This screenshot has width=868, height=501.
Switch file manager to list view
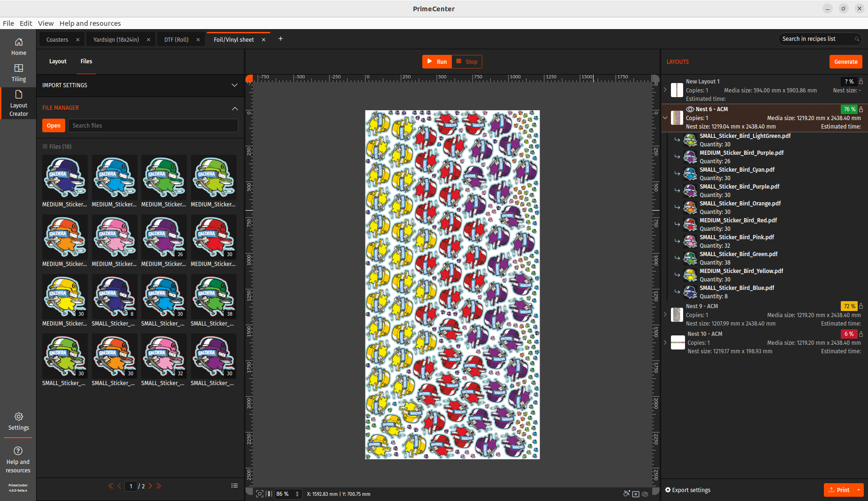[235, 486]
